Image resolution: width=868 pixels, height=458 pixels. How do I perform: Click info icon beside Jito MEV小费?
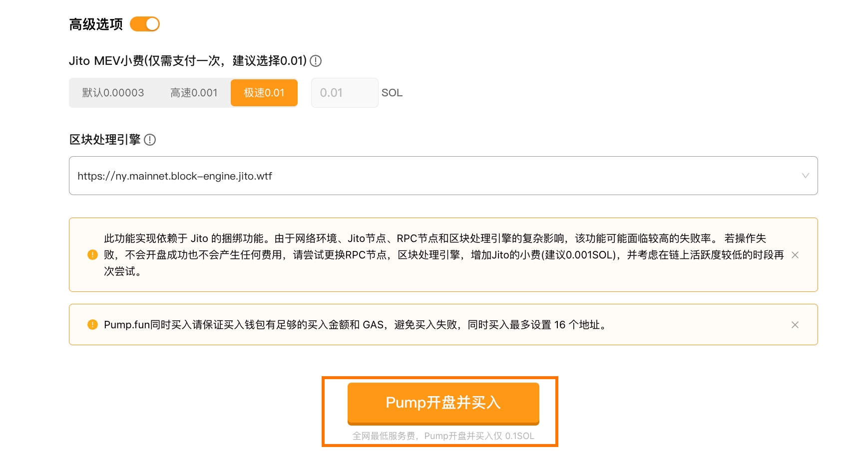[x=316, y=61]
